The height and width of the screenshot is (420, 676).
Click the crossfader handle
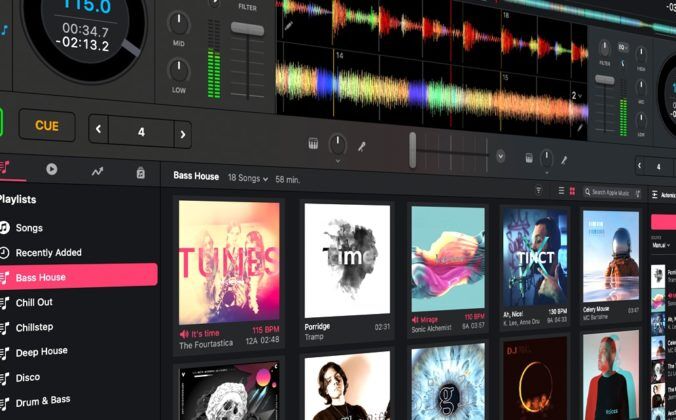pos(413,150)
